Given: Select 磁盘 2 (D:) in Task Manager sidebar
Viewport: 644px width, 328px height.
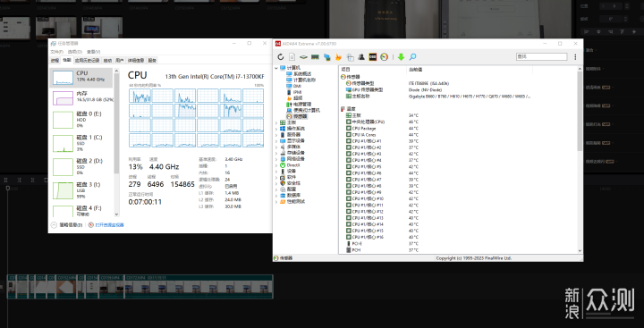Looking at the screenshot, I should click(80, 167).
